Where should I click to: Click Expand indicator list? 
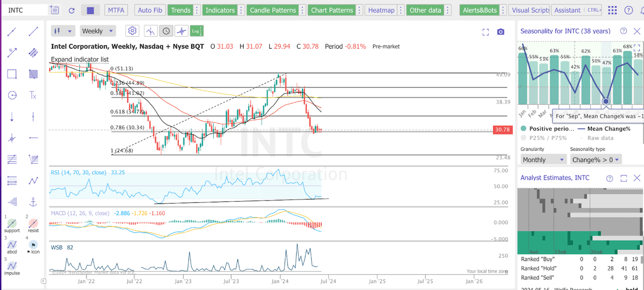[x=79, y=59]
